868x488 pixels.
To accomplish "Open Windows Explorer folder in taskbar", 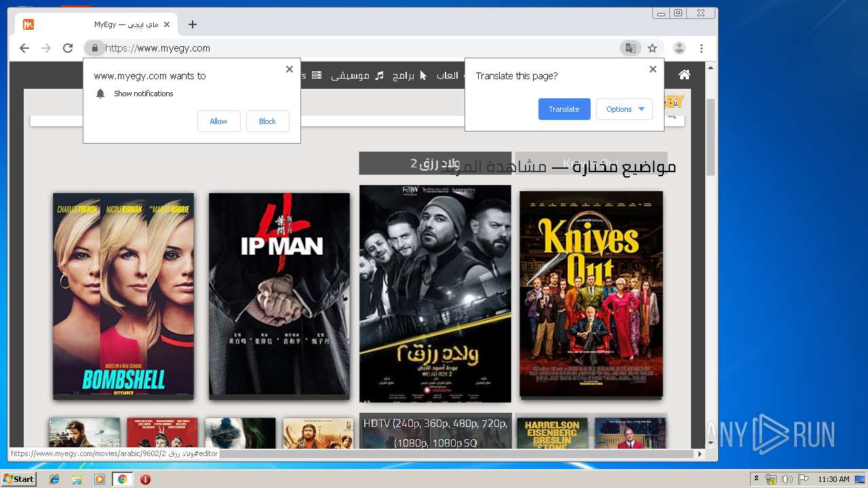I will pos(77,479).
